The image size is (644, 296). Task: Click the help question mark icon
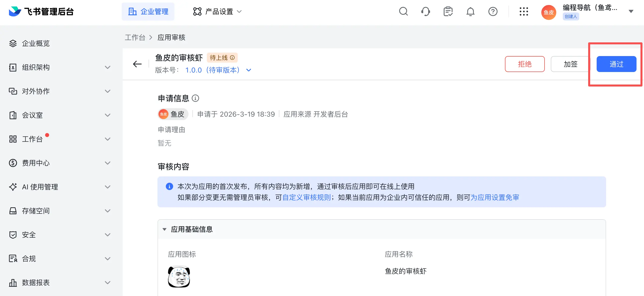tap(492, 11)
